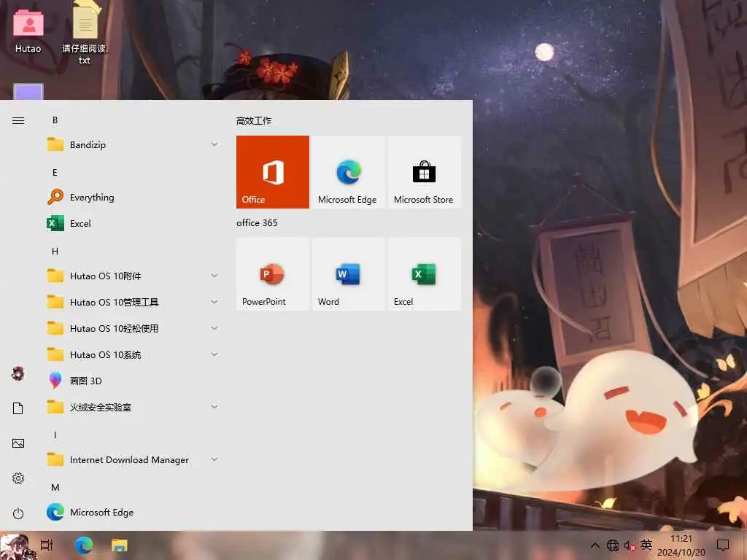This screenshot has height=560, width=747.
Task: Expand the Bandizip folder
Action: point(133,145)
